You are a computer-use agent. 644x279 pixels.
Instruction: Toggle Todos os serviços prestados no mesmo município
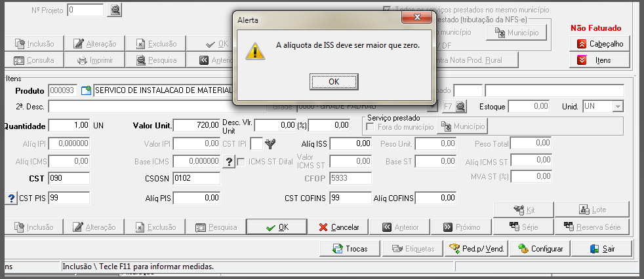point(387,9)
